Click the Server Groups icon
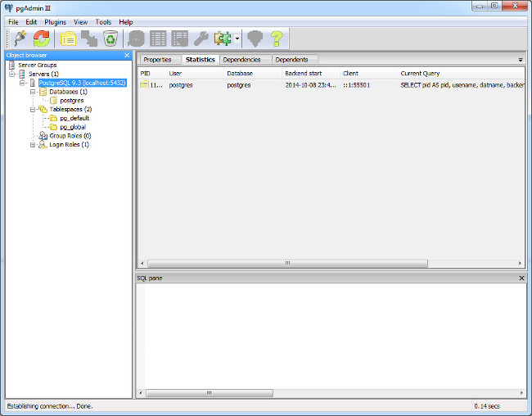Image resolution: width=532 pixels, height=416 pixels. 12,65
